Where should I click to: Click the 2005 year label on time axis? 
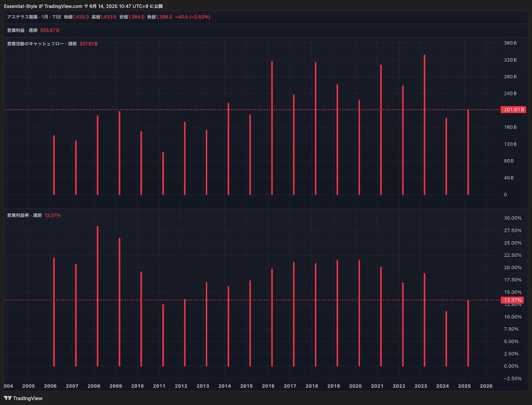[x=29, y=386]
